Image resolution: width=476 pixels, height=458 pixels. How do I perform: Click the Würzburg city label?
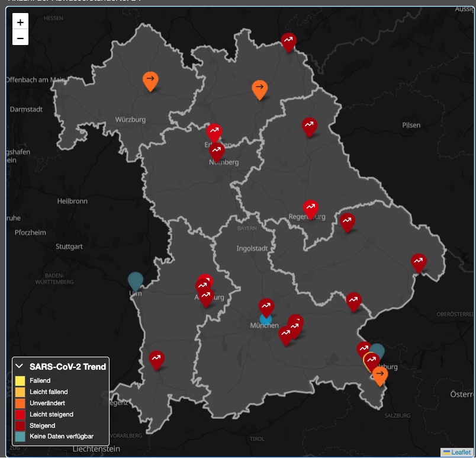point(130,119)
